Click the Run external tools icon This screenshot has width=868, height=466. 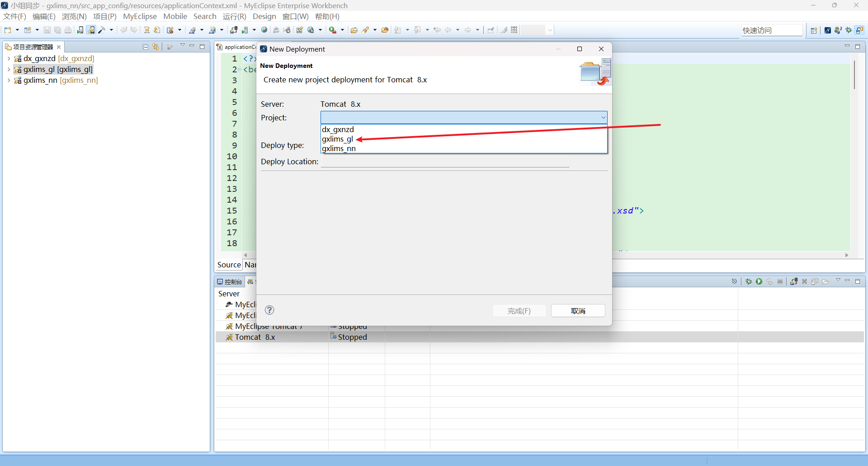tap(333, 30)
